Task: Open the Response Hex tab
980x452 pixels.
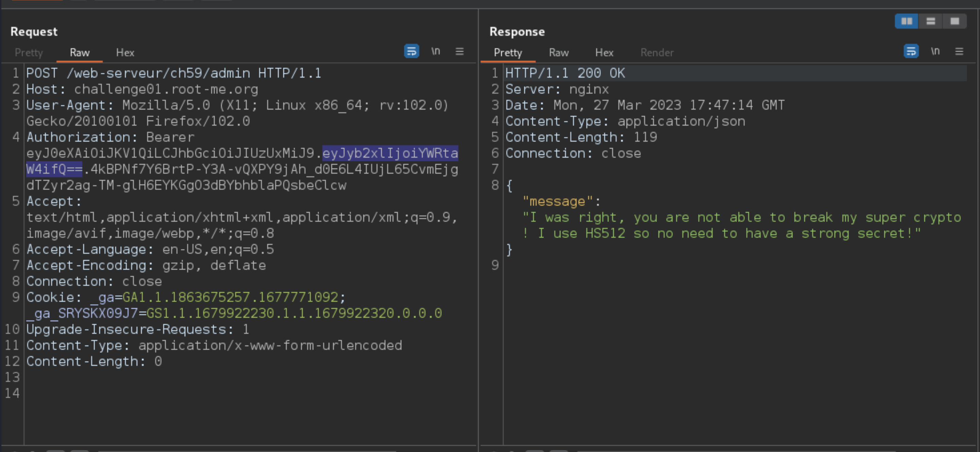Action: (x=604, y=52)
